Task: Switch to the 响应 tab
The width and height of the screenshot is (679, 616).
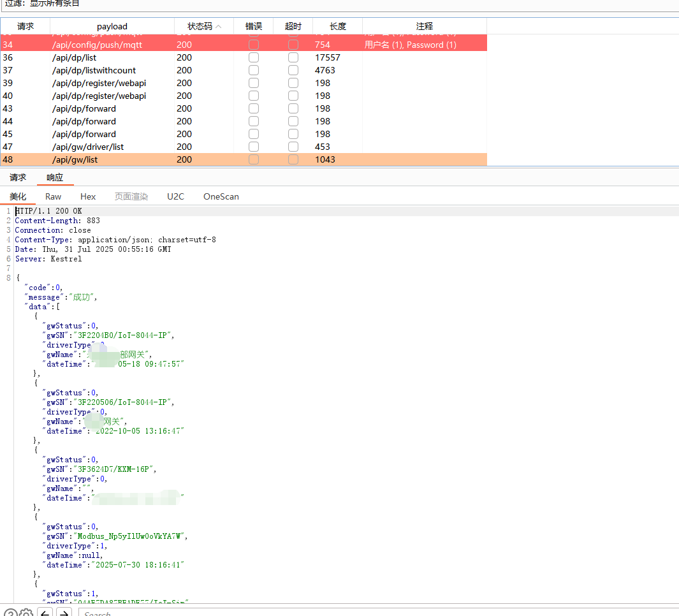Action: pos(55,177)
